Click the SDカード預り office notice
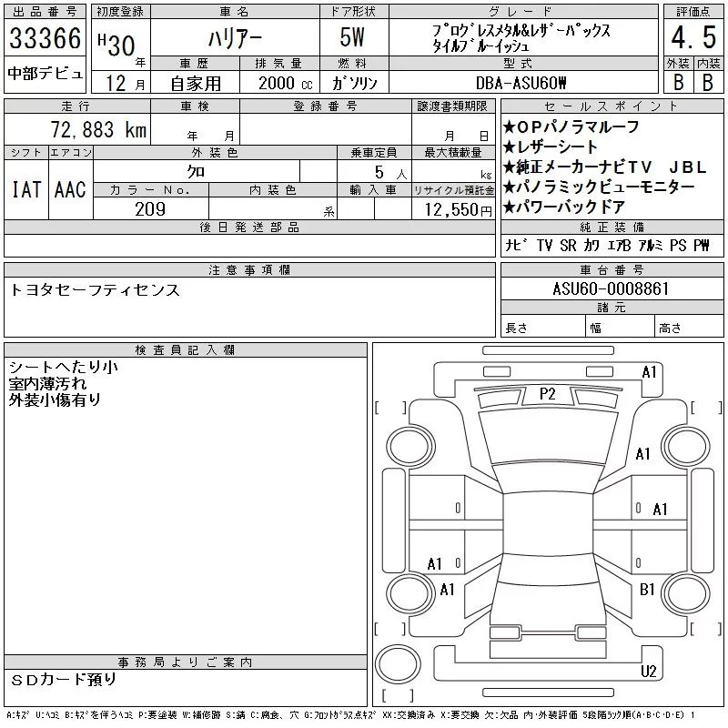The width and height of the screenshot is (728, 728). coord(64,680)
